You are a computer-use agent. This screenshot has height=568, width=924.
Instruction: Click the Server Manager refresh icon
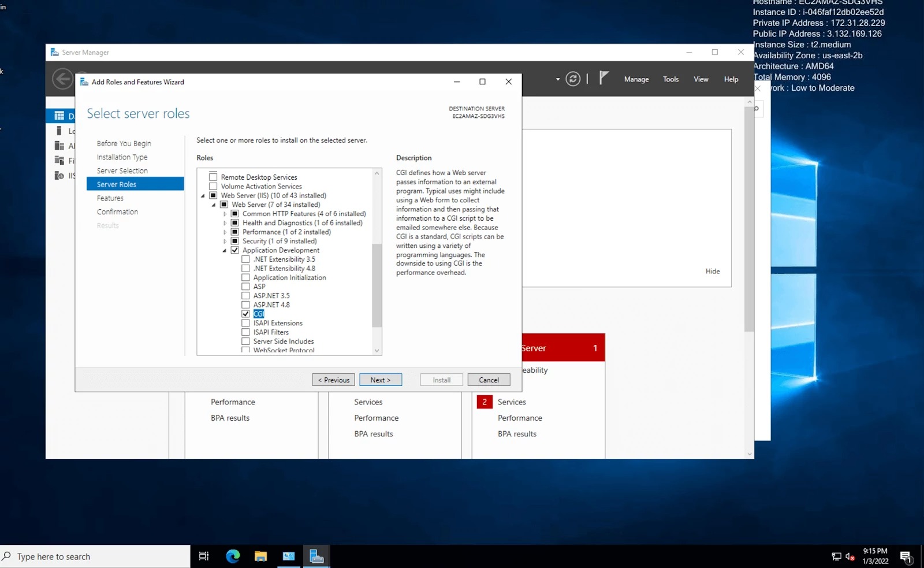[x=573, y=79]
